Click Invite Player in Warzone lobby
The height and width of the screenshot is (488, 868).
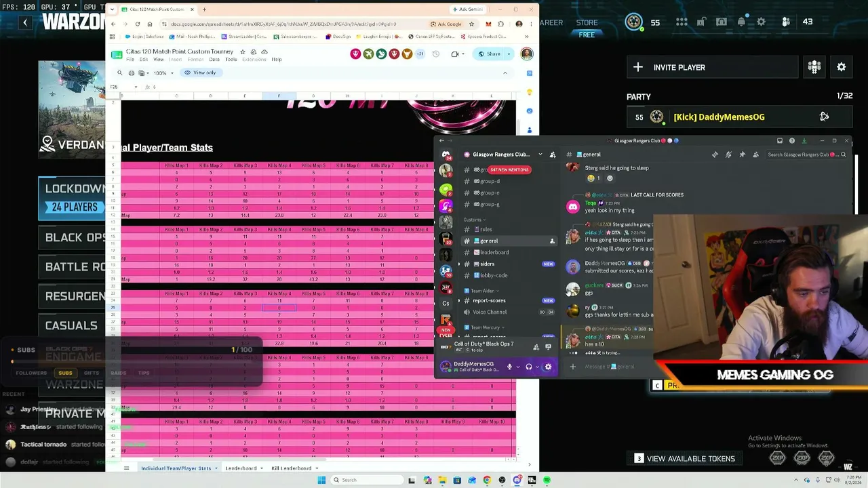[x=712, y=67]
